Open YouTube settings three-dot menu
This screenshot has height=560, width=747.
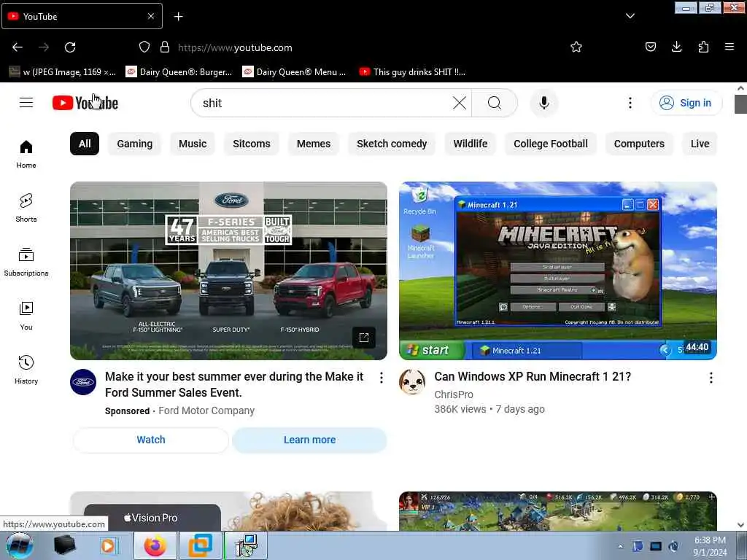point(630,103)
